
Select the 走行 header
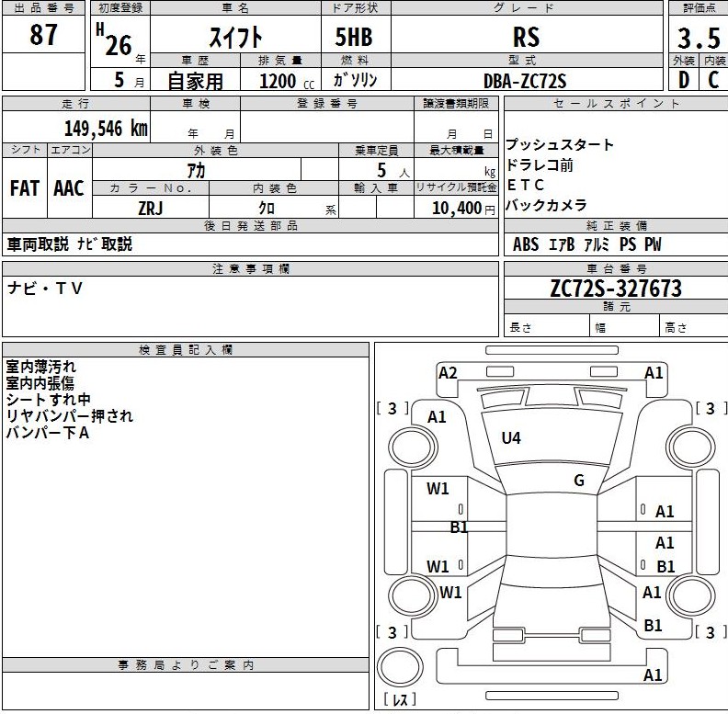coord(75,104)
